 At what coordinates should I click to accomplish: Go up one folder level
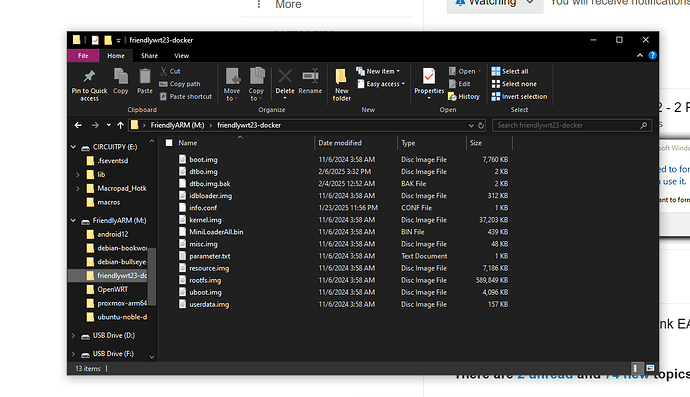pyautogui.click(x=120, y=125)
